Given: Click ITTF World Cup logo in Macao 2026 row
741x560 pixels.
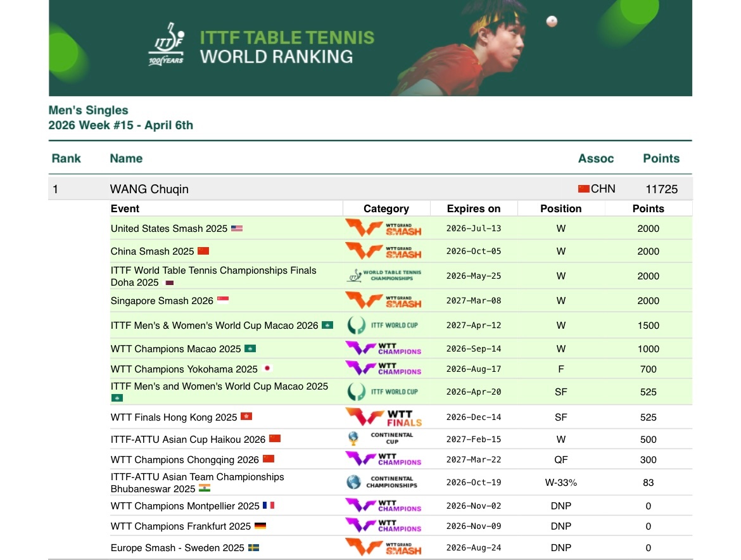Looking at the screenshot, I should coord(383,325).
